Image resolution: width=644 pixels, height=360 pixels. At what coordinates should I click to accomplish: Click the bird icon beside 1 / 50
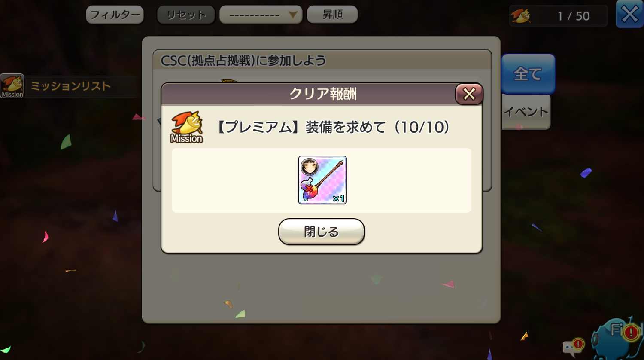point(520,16)
